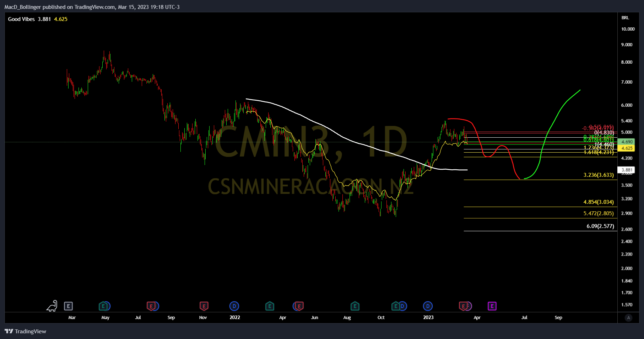This screenshot has width=644, height=339.
Task: Click the 1.570 value on the price scale
Action: click(627, 305)
